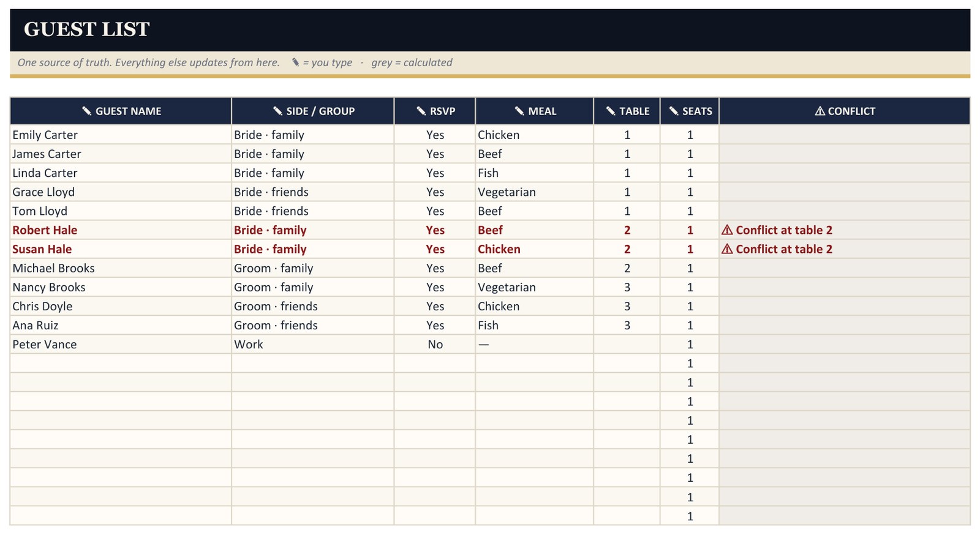Viewport: 980px width, 535px height.
Task: Select the GUEST LIST title
Action: tap(86, 29)
